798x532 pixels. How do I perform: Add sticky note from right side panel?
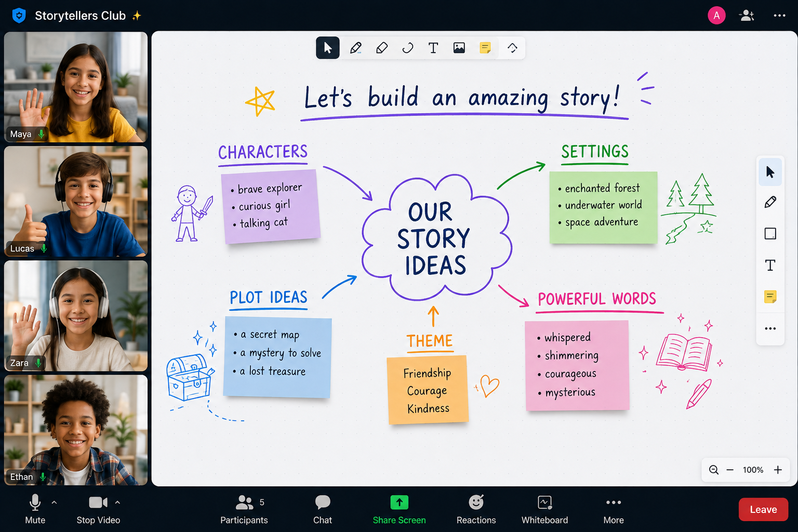(770, 297)
